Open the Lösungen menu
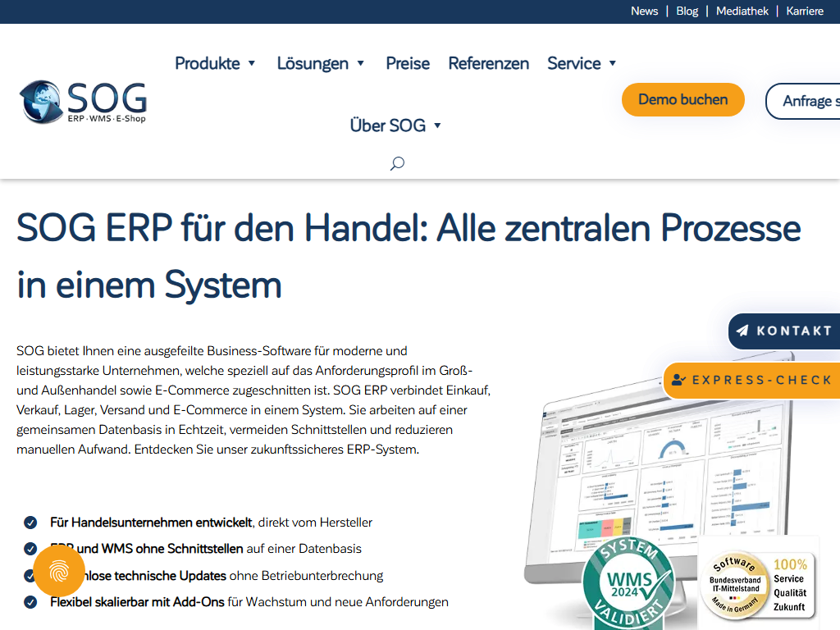840x630 pixels. point(313,63)
